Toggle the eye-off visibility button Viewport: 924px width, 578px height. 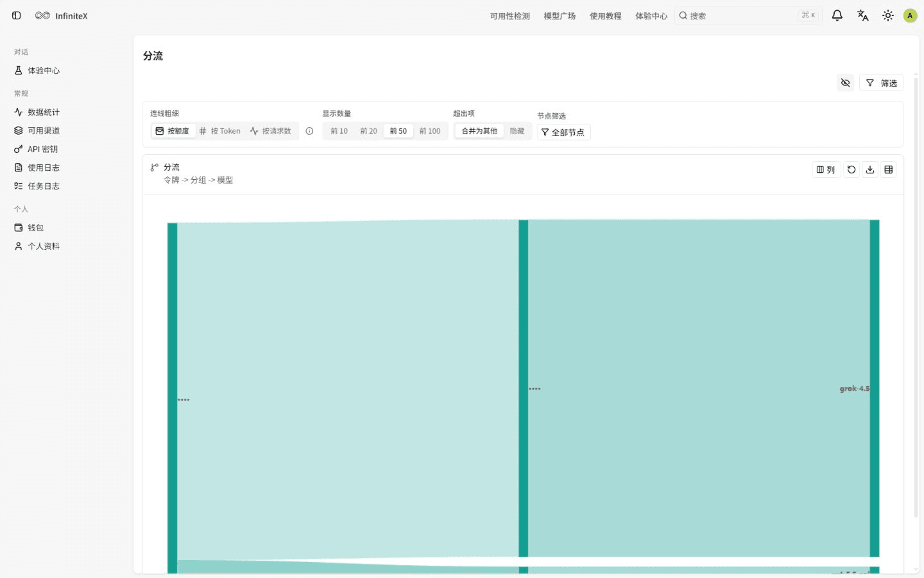[845, 83]
